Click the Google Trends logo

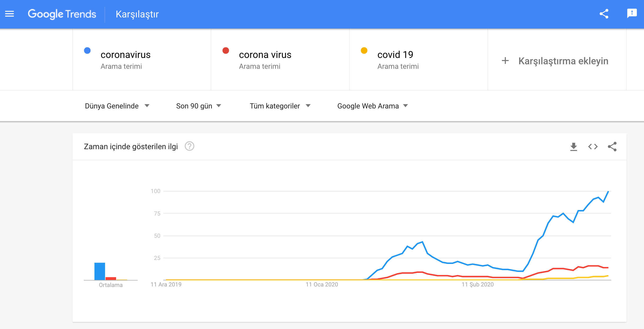click(x=62, y=14)
